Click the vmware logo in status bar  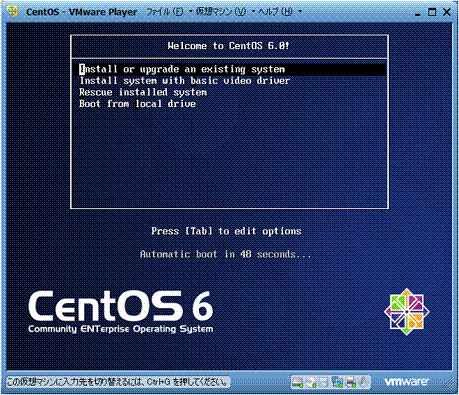coord(406,381)
